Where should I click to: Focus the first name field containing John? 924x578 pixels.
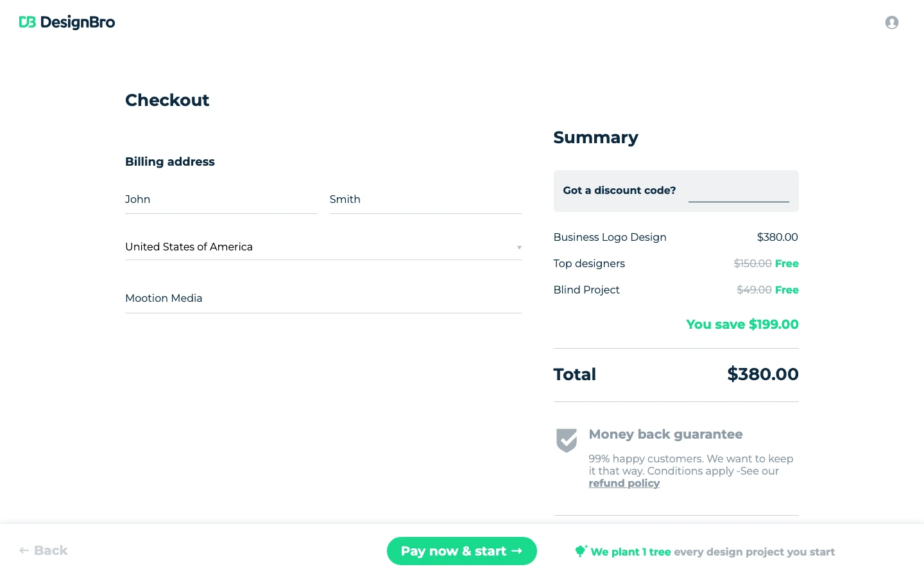pos(220,200)
